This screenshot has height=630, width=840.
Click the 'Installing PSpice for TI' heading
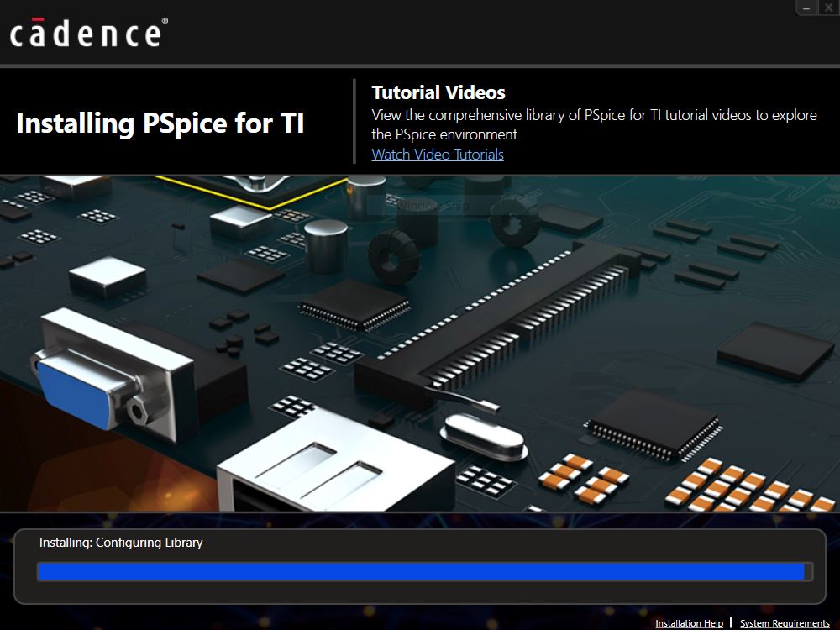tap(160, 123)
